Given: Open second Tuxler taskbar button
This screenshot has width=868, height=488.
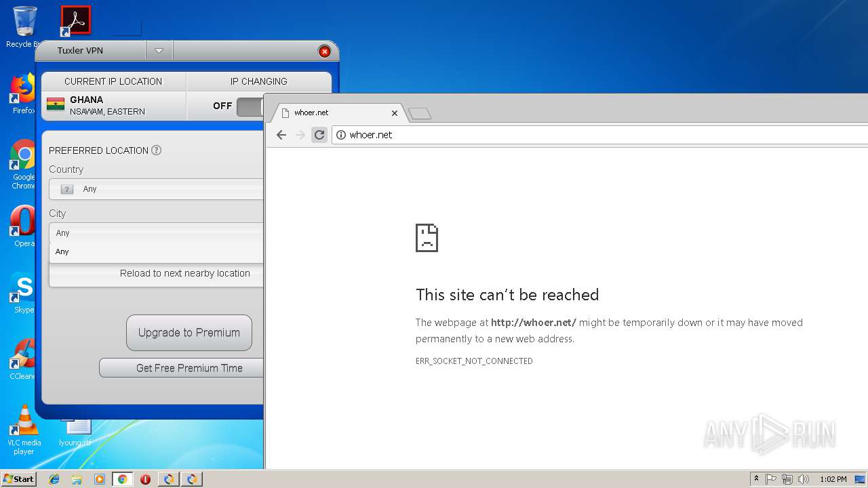Looking at the screenshot, I should coord(191,479).
